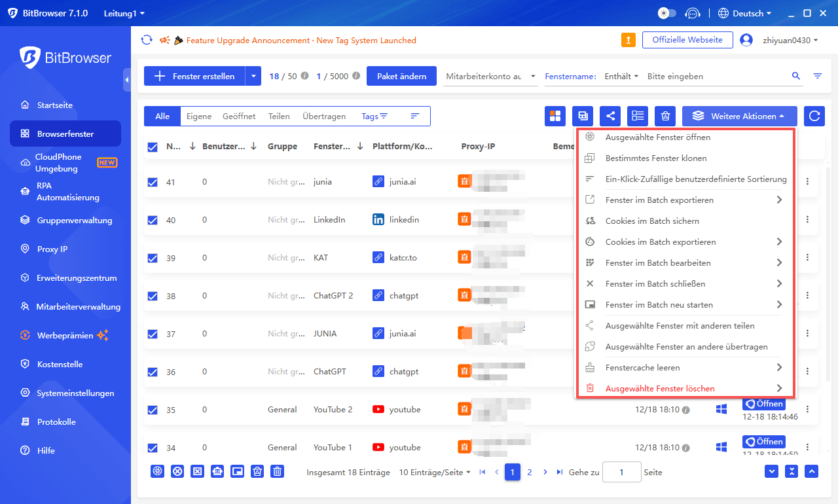Open the Offizielle Webseite link button

point(687,40)
